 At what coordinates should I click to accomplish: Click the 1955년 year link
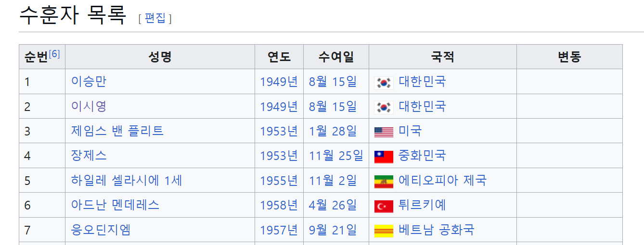coord(279,181)
